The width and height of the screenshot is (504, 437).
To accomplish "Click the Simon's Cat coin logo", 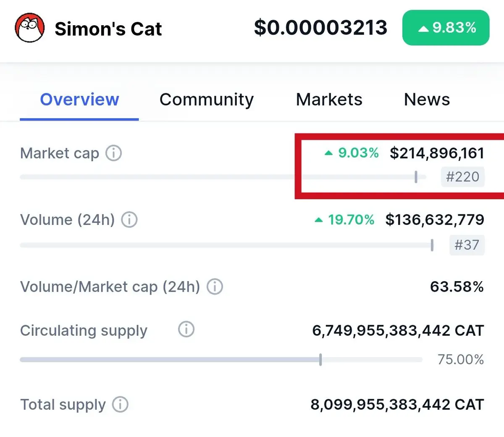I will (x=30, y=28).
